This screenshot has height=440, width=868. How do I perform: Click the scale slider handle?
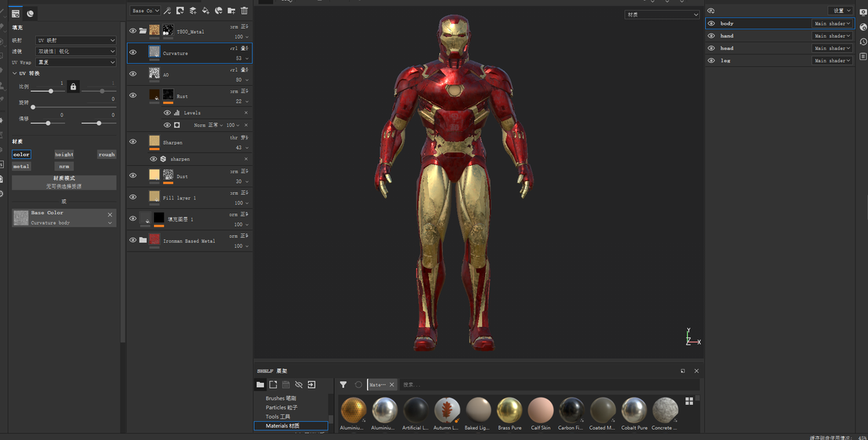51,91
